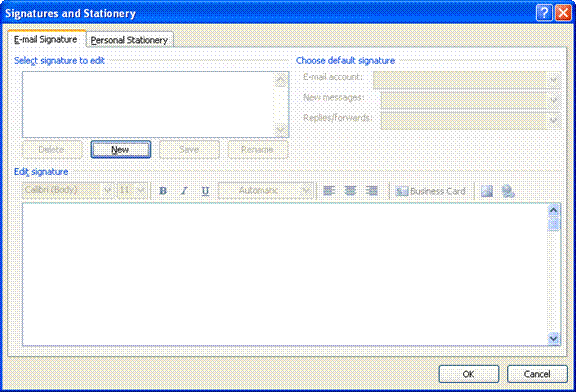The image size is (576, 392).
Task: Toggle Underline formatting button
Action: pyautogui.click(x=205, y=191)
